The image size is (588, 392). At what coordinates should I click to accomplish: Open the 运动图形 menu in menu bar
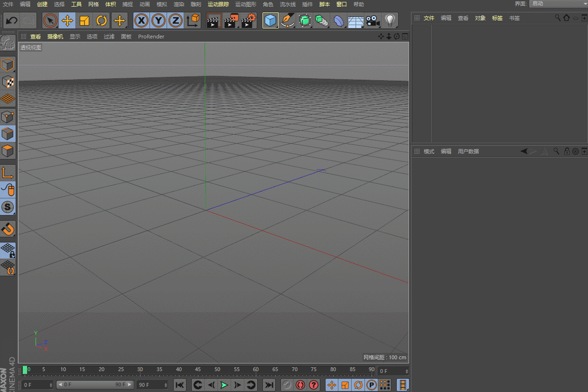pyautogui.click(x=245, y=4)
